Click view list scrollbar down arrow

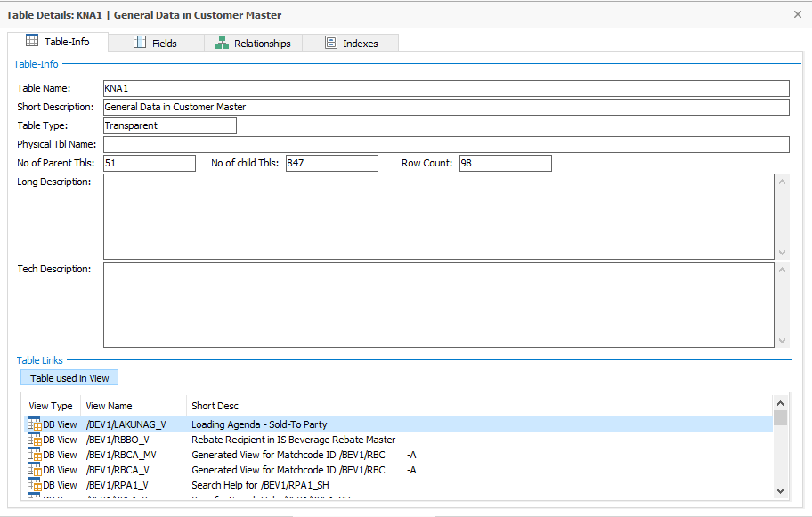point(781,490)
